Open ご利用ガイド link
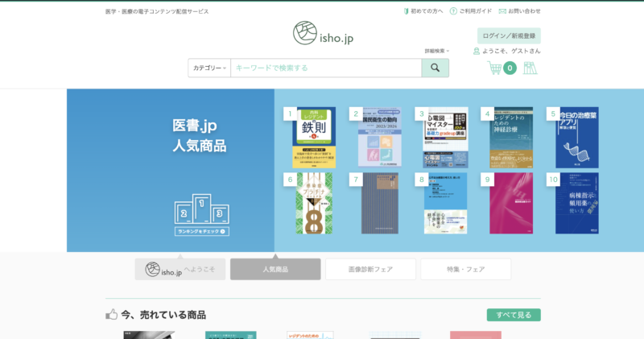The image size is (644, 339). 471,11
